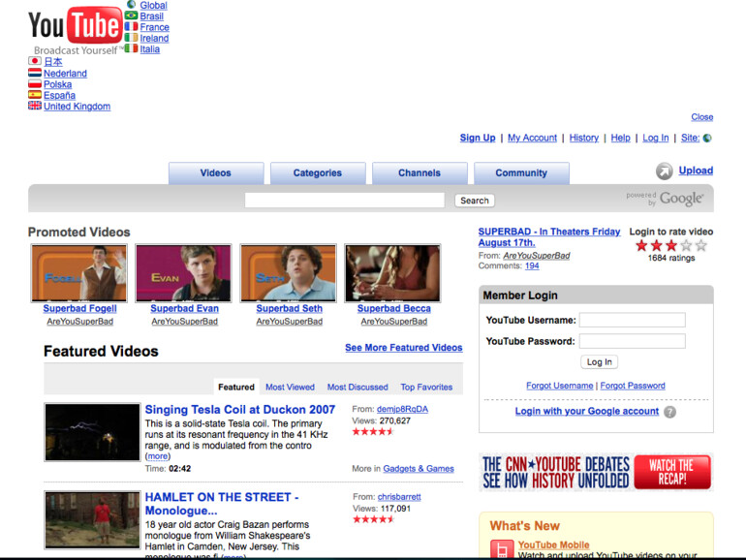
Task: Select the Nederland site link
Action: pos(65,74)
